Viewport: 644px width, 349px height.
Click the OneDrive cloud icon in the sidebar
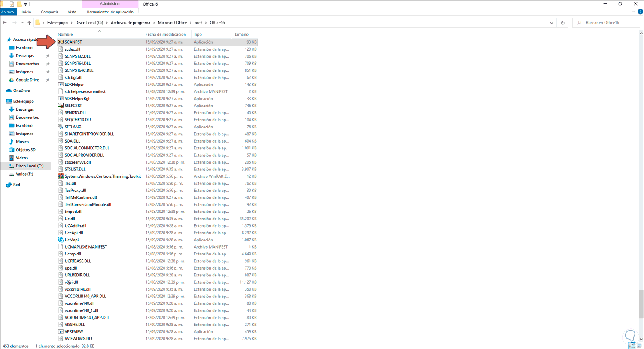(x=9, y=91)
